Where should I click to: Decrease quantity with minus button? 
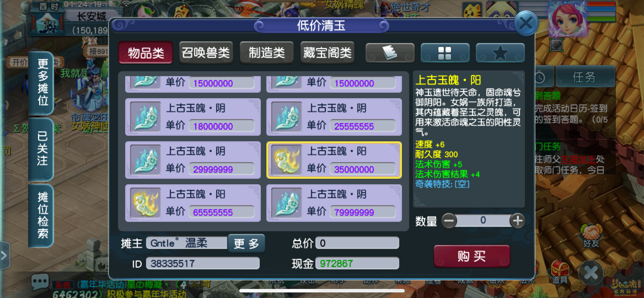pos(449,221)
